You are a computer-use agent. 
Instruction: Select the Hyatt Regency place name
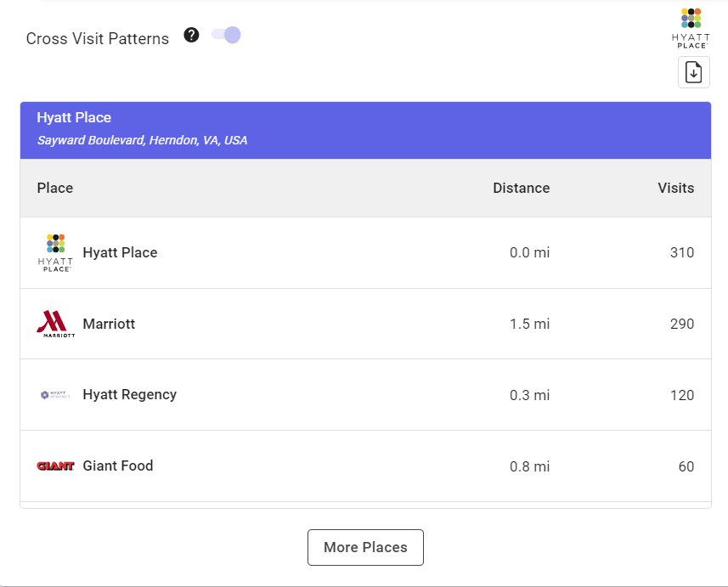[x=129, y=394]
